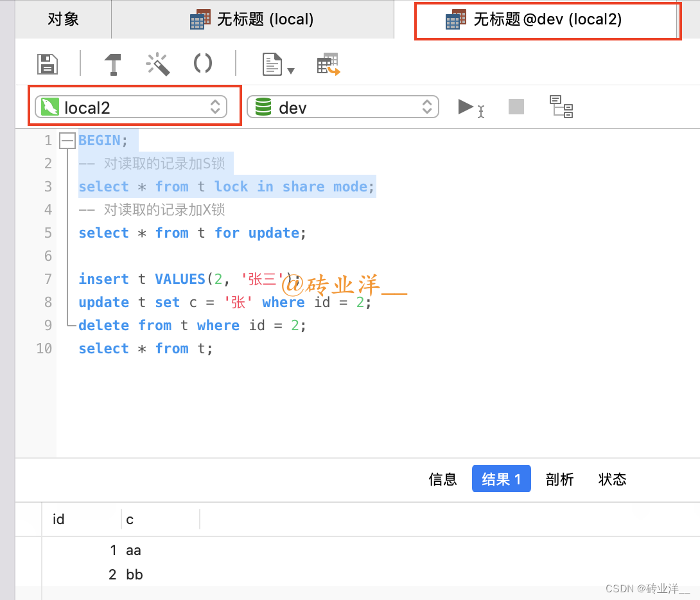Click the lock in share mode line
Image resolution: width=700 pixels, height=600 pixels.
pos(226,186)
